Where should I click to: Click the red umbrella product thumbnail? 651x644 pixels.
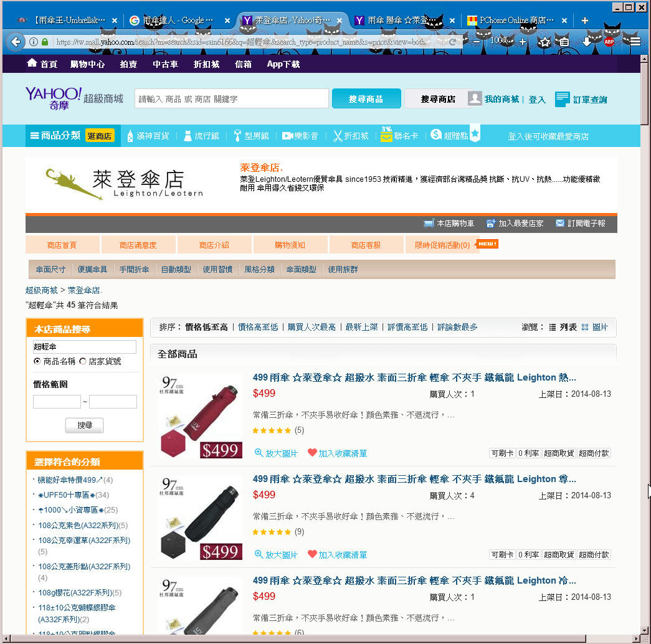click(x=201, y=417)
